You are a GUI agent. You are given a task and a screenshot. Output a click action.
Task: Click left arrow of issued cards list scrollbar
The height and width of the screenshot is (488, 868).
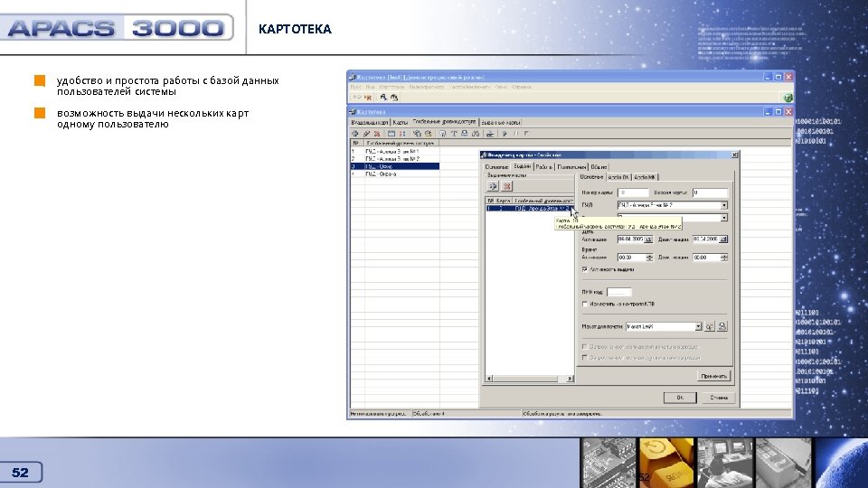tap(489, 379)
